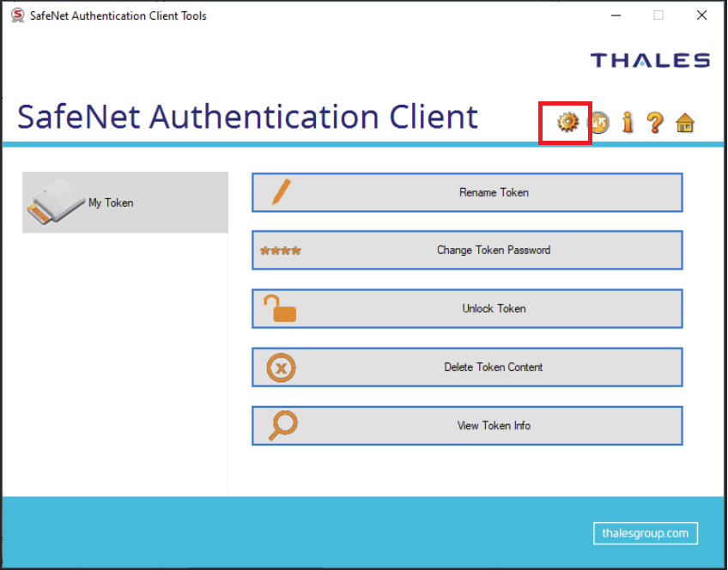Click the View Token Info button

pos(467,426)
